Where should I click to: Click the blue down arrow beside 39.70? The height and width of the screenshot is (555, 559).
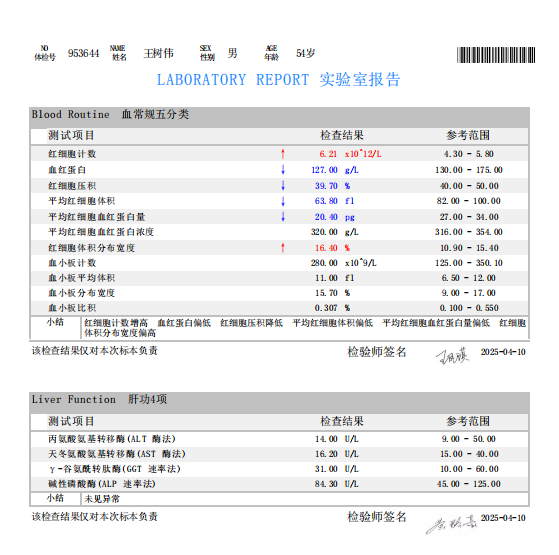click(x=283, y=185)
